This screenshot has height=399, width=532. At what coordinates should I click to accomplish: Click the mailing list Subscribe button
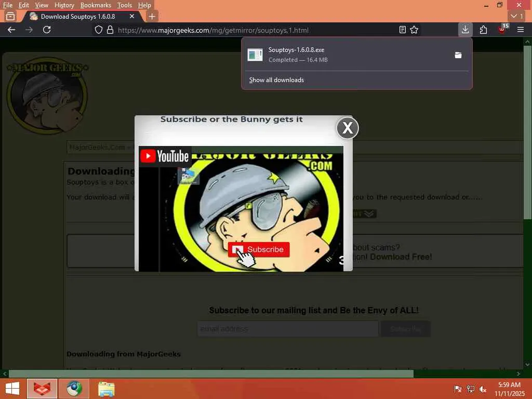click(x=405, y=329)
